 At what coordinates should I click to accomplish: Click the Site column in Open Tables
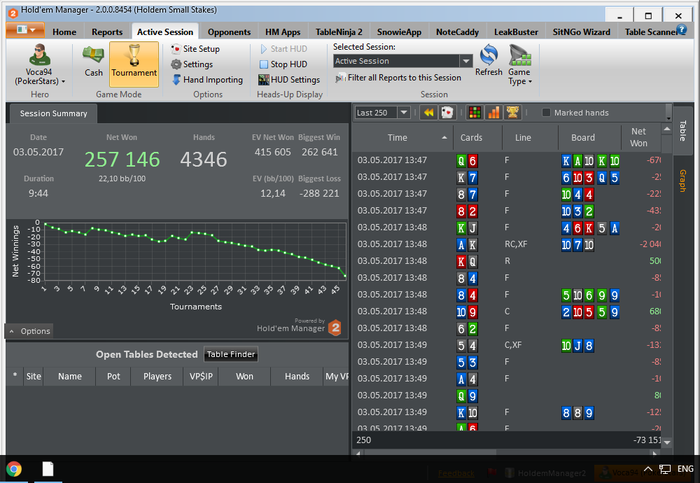tap(33, 376)
